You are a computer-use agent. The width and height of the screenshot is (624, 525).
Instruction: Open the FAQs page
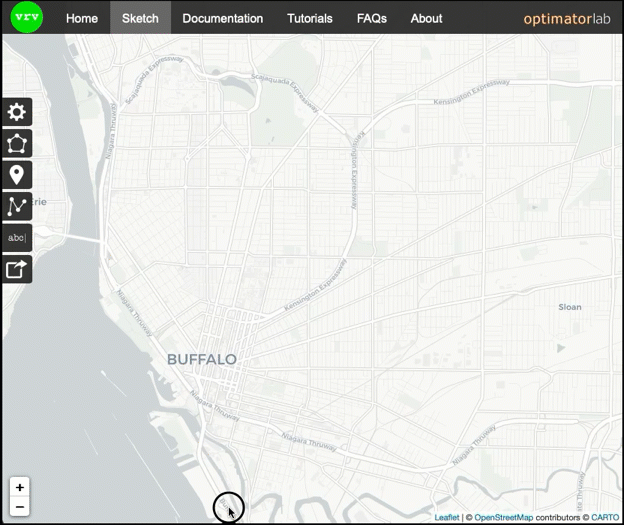pyautogui.click(x=372, y=18)
